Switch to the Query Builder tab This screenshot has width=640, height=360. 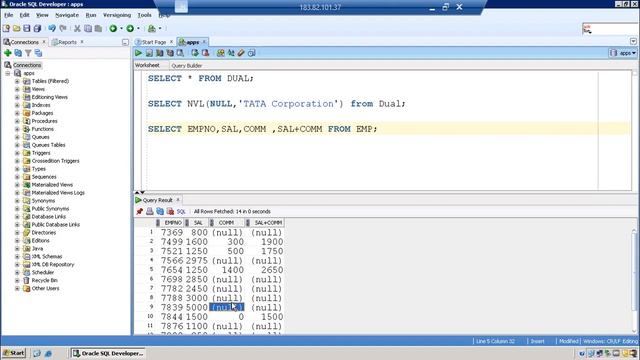pos(187,66)
